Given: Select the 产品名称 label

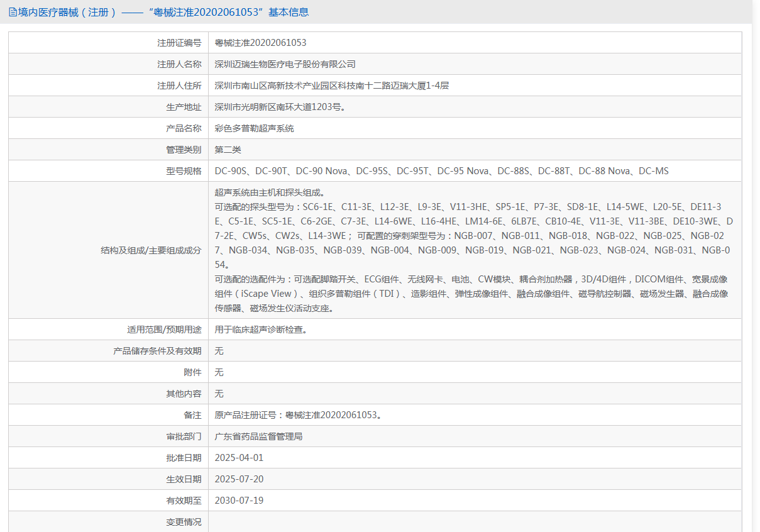Looking at the screenshot, I should pyautogui.click(x=184, y=128).
